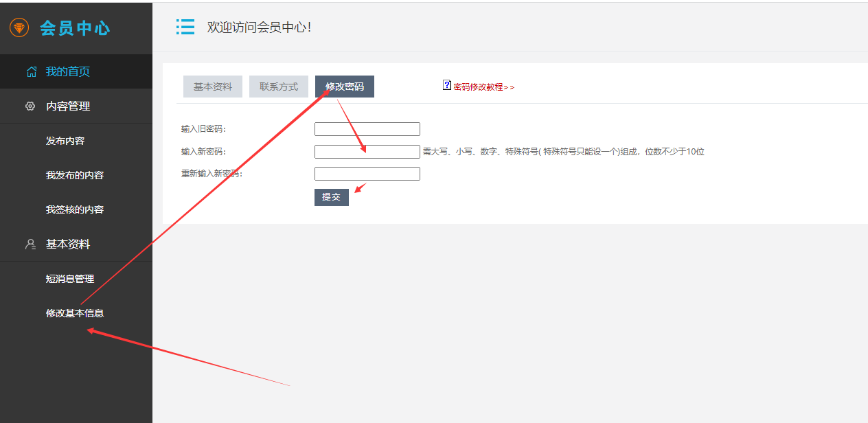868x423 pixels.
Task: Click into the 输入新密码 field
Action: [367, 152]
